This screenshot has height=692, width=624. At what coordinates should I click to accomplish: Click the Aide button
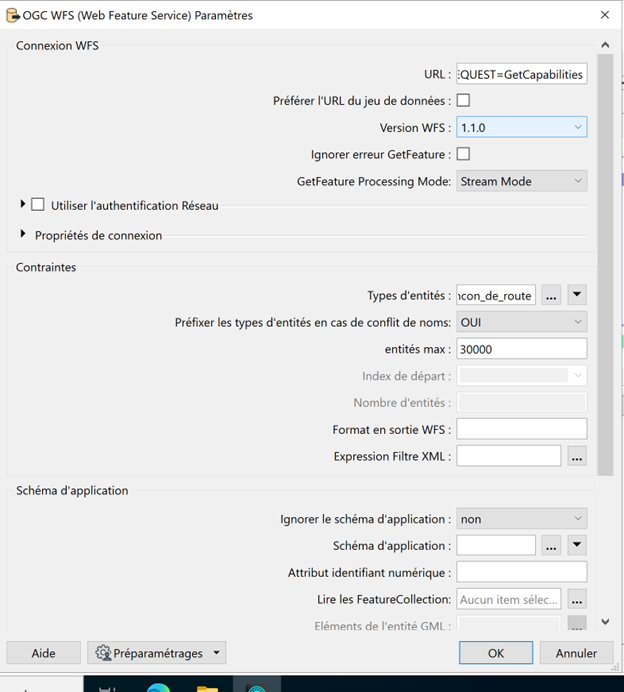(43, 653)
